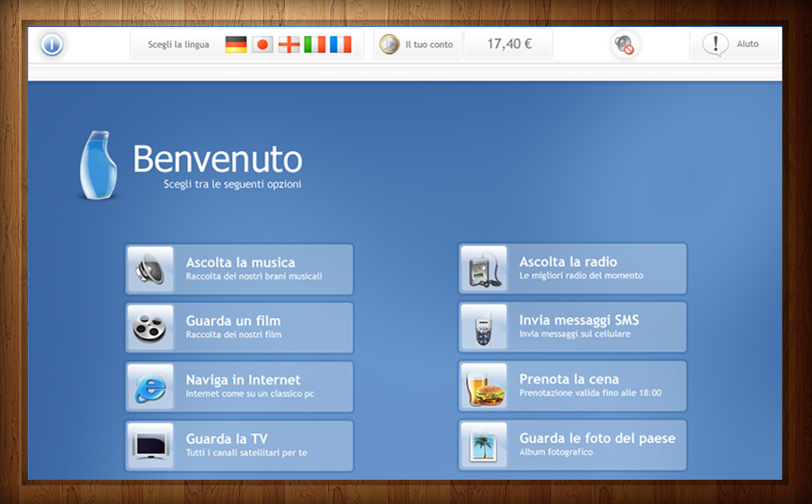Click the radio player icon
Screen dimensions: 812x504
[x=484, y=269]
